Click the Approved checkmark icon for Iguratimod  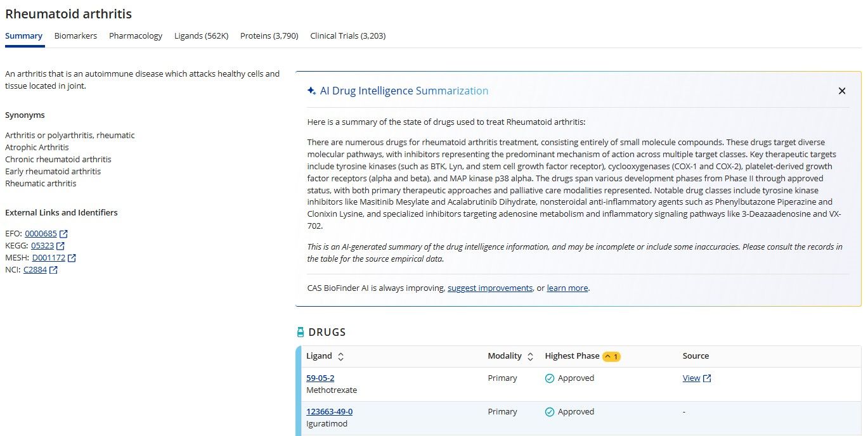[x=550, y=412]
